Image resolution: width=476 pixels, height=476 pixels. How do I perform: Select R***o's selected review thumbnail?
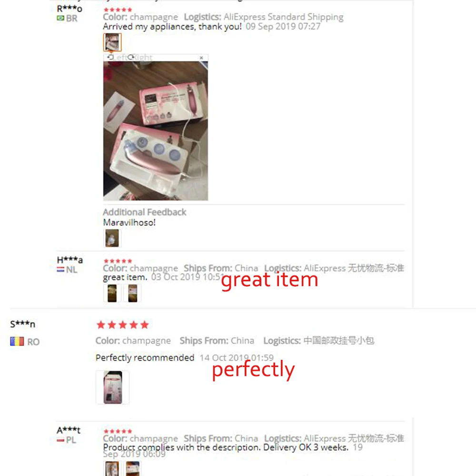[112, 42]
